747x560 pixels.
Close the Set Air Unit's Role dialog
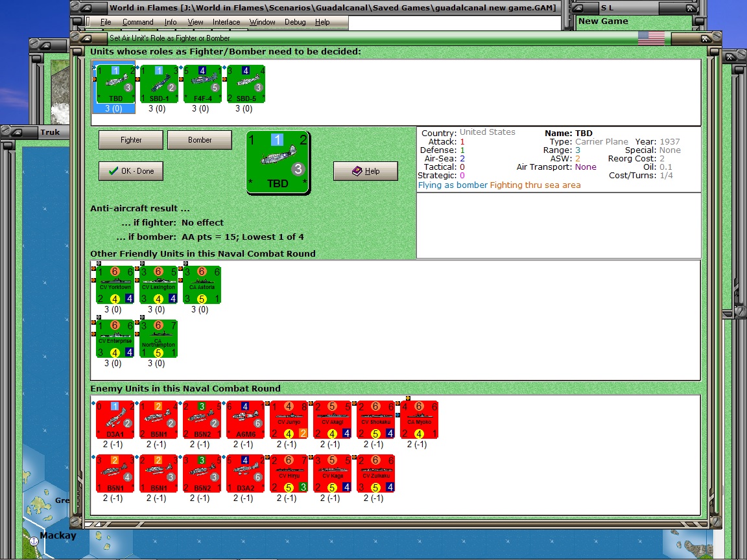pos(705,38)
